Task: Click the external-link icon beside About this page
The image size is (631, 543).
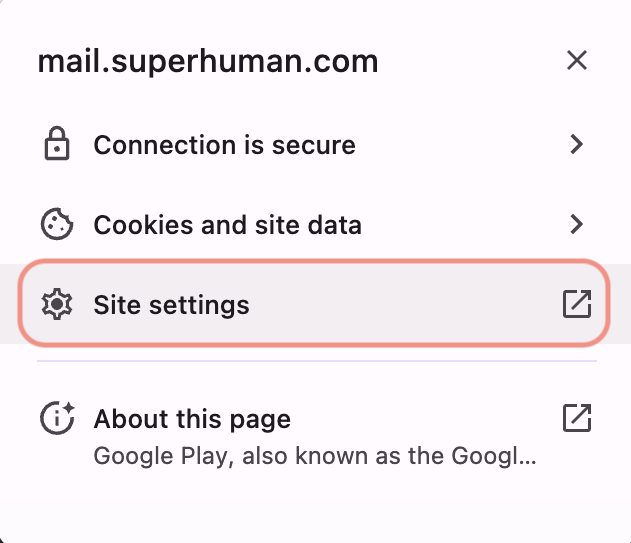Action: point(576,418)
